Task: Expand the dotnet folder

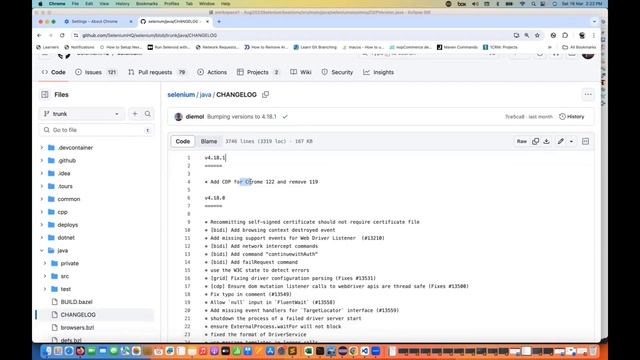Action: coord(42,238)
